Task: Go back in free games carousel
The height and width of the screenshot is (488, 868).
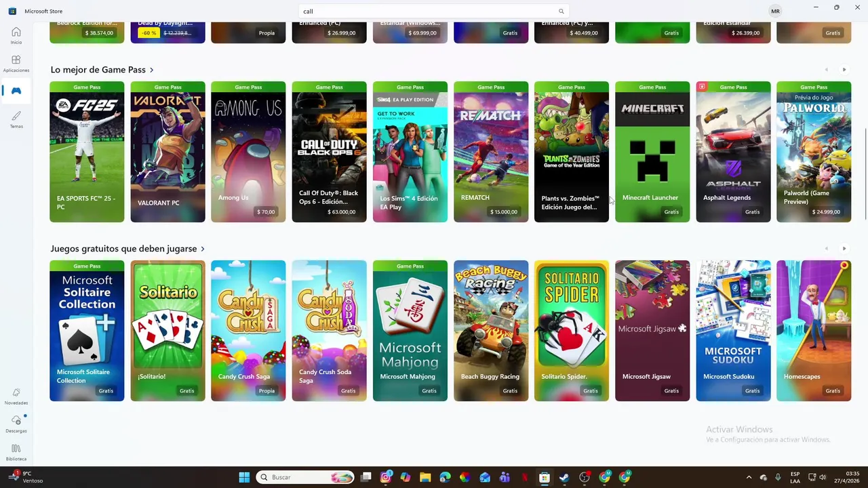Action: click(x=826, y=249)
